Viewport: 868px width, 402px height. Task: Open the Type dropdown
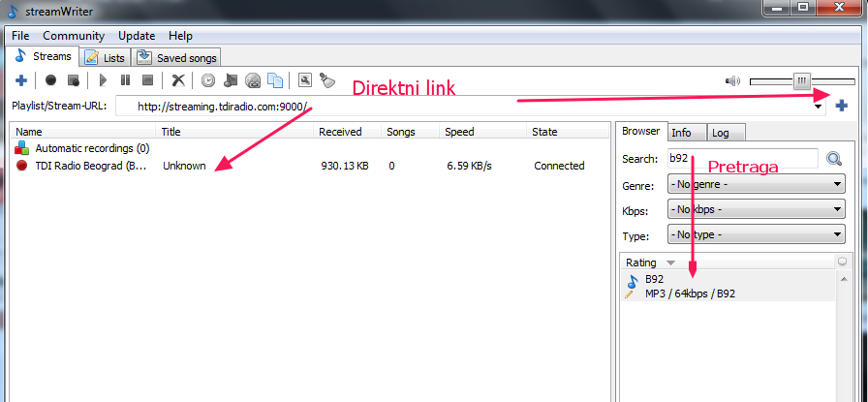[757, 234]
